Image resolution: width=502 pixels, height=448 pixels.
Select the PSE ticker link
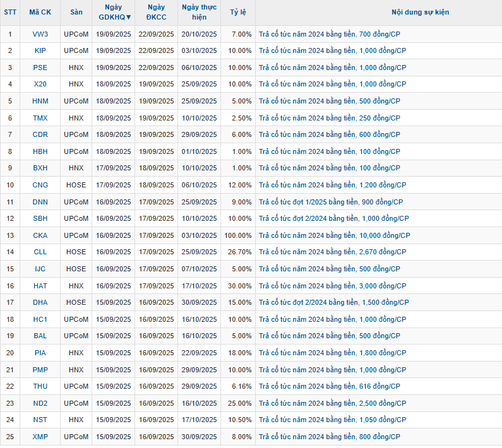(x=40, y=68)
